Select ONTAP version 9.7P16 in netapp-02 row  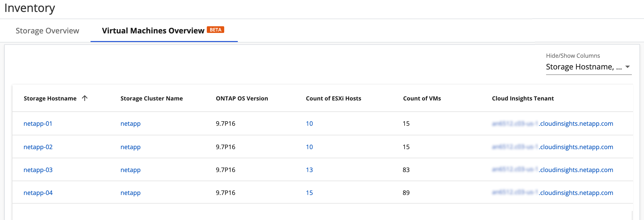(225, 147)
